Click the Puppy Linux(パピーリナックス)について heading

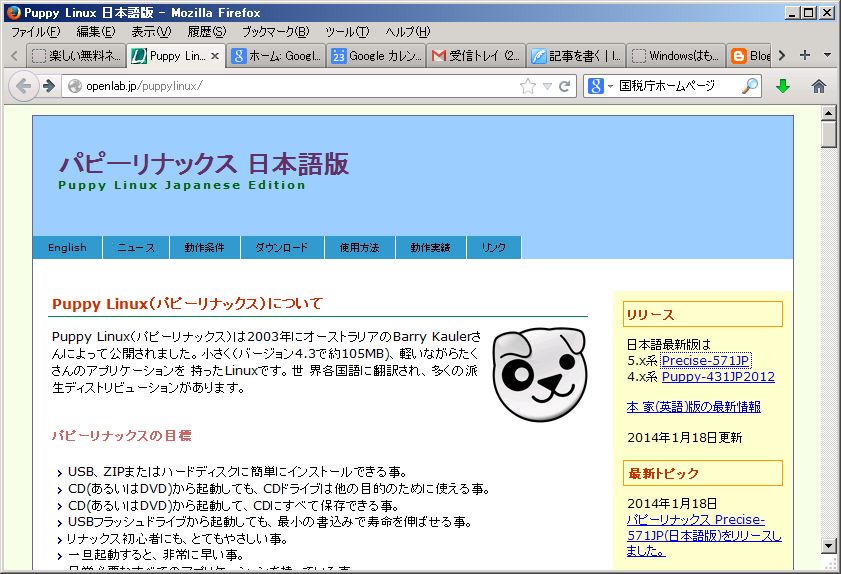coord(187,304)
